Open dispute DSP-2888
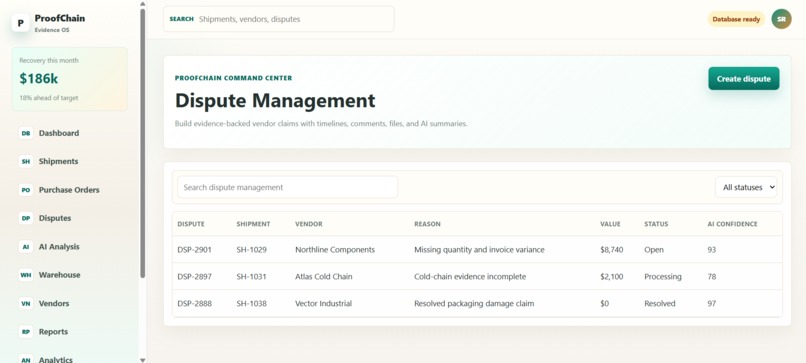 click(x=194, y=303)
